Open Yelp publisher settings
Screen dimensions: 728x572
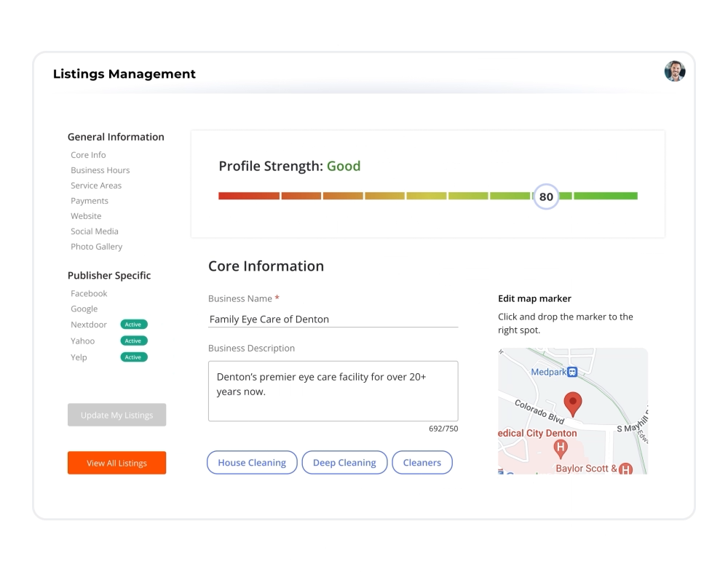(79, 357)
